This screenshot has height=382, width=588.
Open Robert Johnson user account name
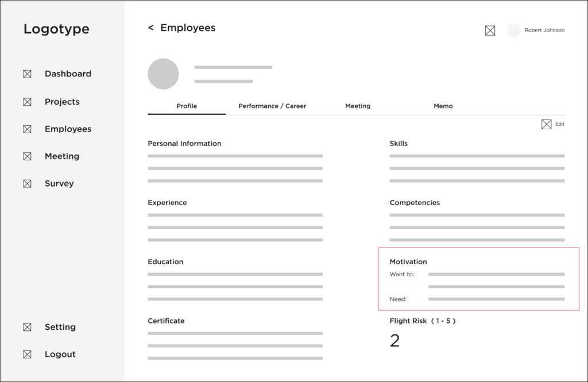(x=544, y=30)
